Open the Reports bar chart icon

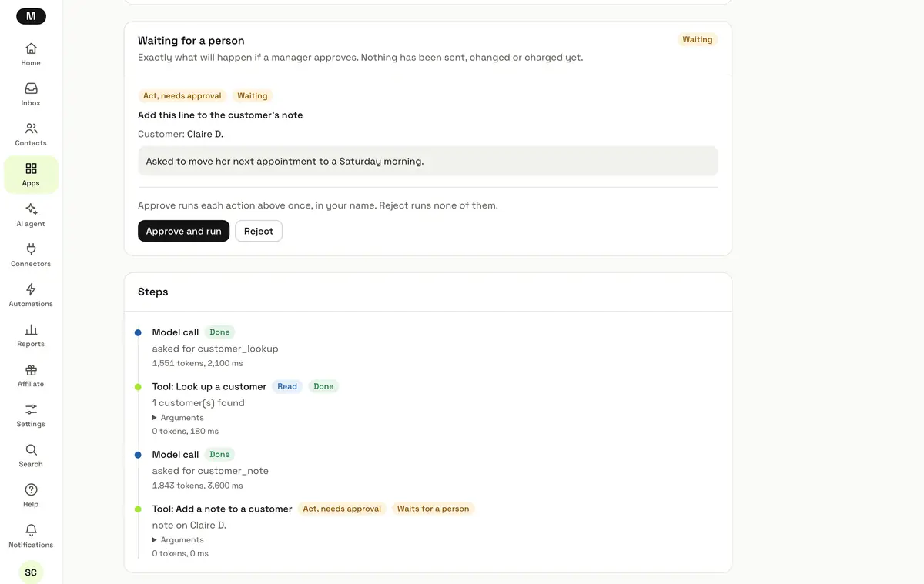(x=31, y=329)
